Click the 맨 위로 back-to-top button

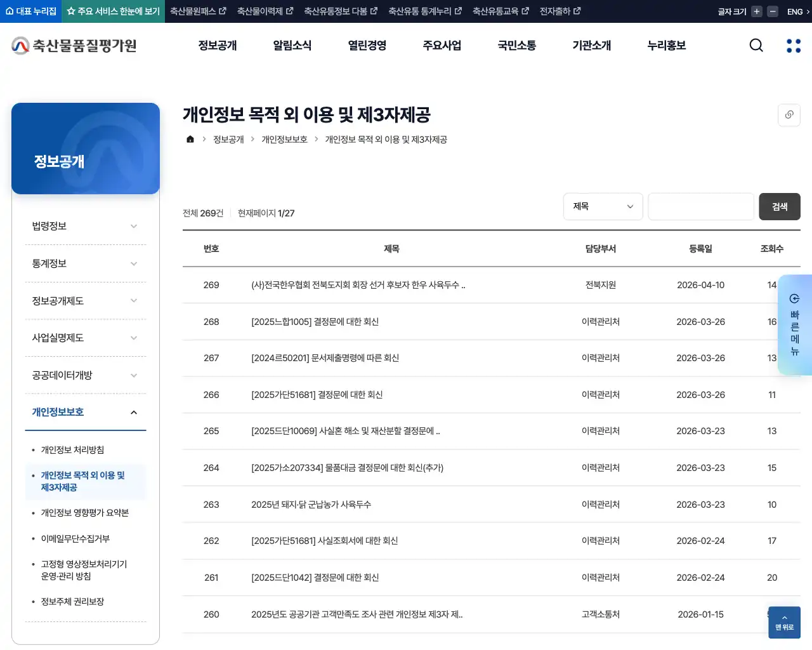[784, 623]
